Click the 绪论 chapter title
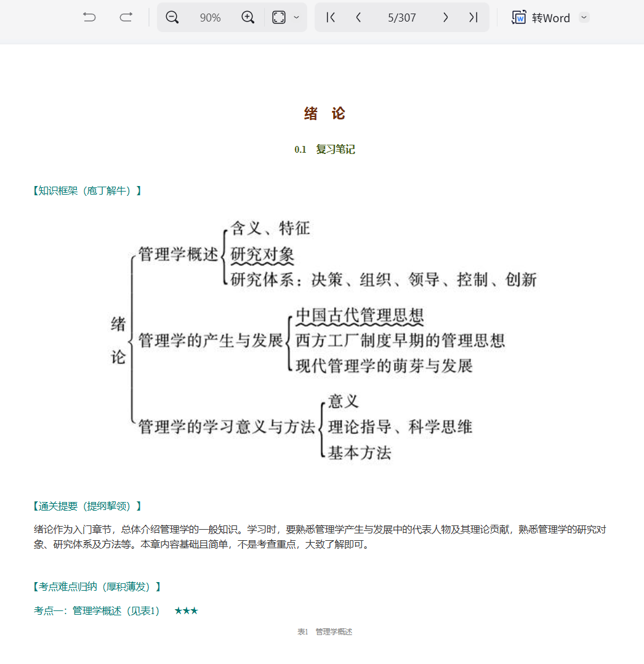This screenshot has width=644, height=664. click(x=324, y=113)
